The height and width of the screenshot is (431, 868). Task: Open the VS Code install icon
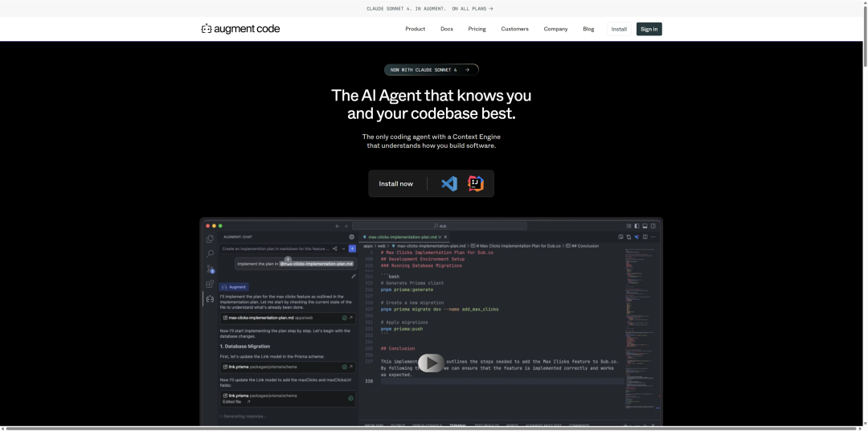pos(449,183)
